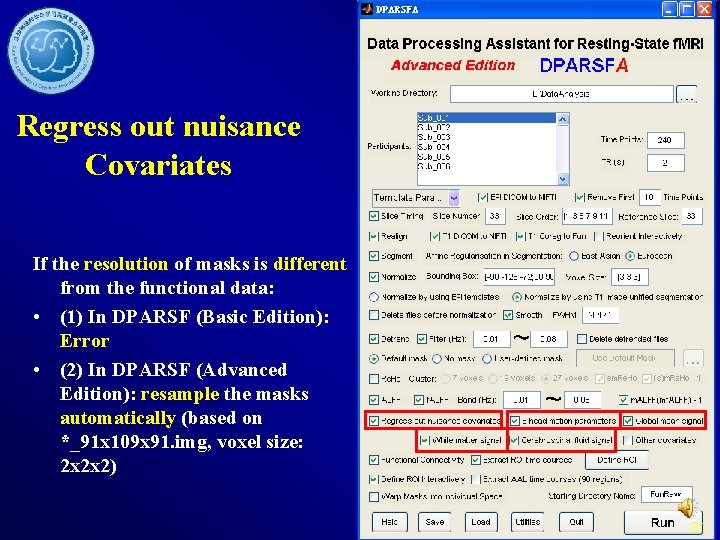This screenshot has height=540, width=720.
Task: Toggle EPI DICOM to NIFTI checkbox
Action: (483, 197)
